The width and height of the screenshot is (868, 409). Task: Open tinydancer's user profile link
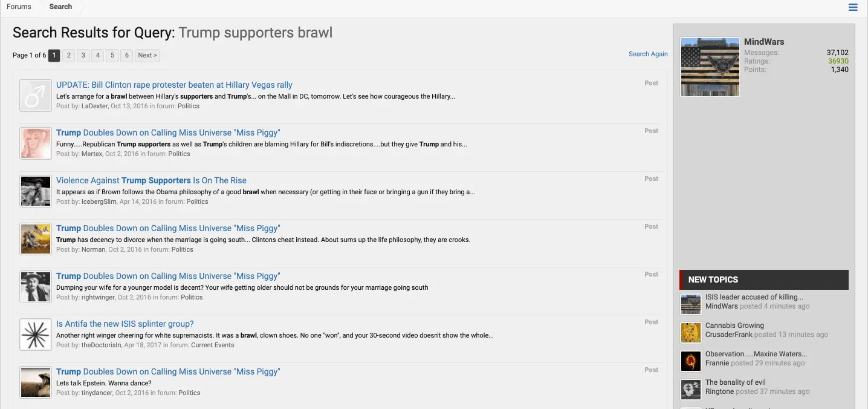click(97, 393)
